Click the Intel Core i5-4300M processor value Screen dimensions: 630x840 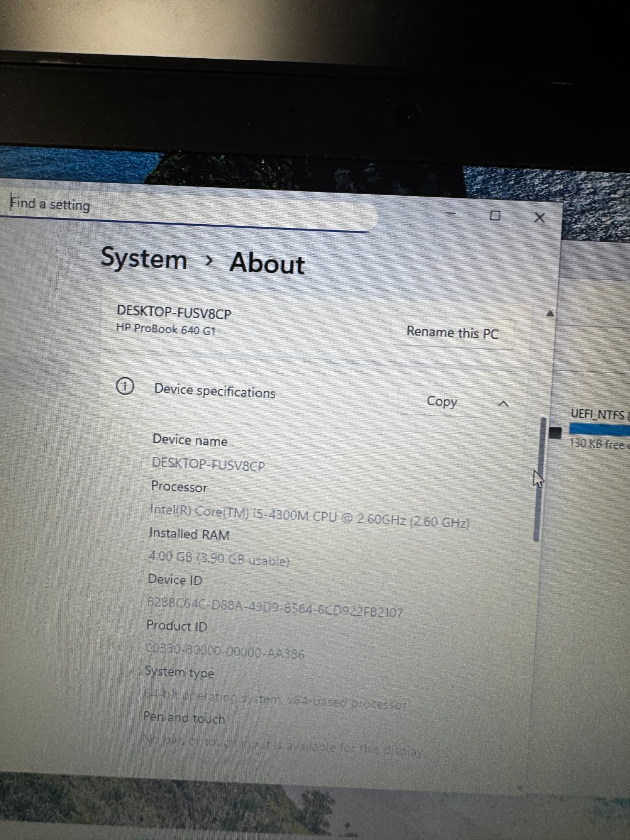310,517
